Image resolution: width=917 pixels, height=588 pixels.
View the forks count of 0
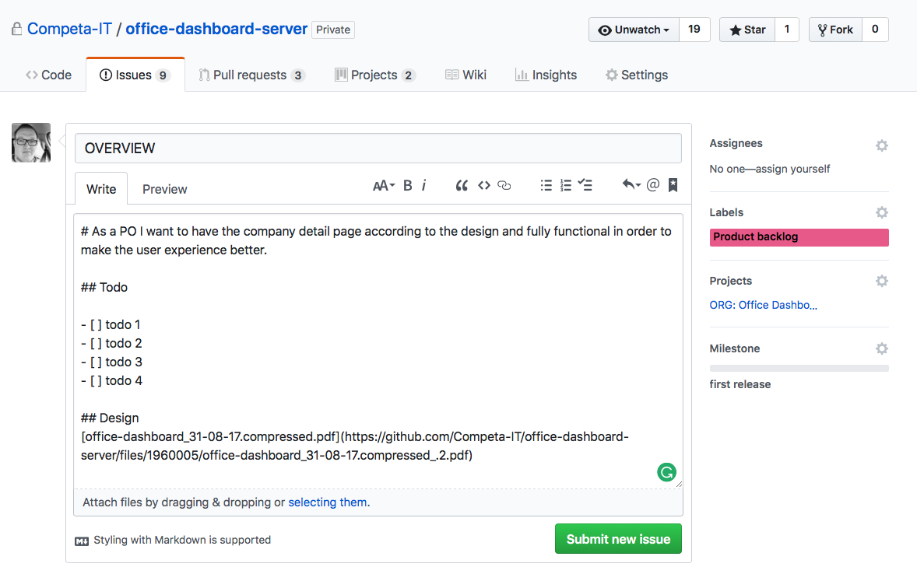point(875,30)
